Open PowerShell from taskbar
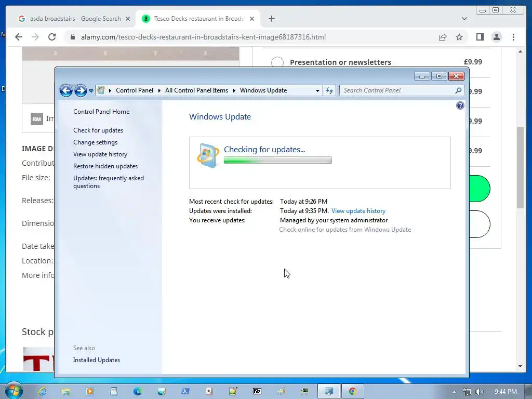 185,392
